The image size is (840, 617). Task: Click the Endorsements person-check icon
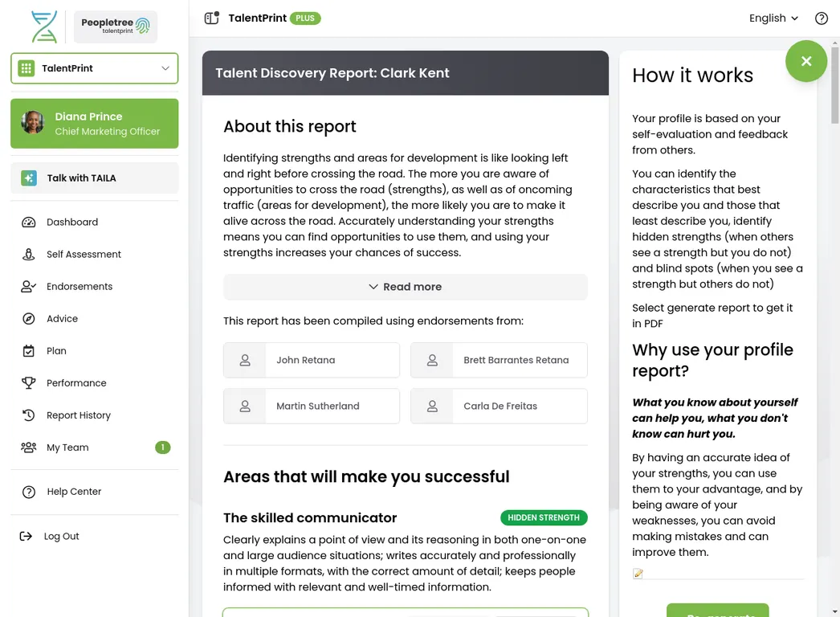click(x=28, y=286)
